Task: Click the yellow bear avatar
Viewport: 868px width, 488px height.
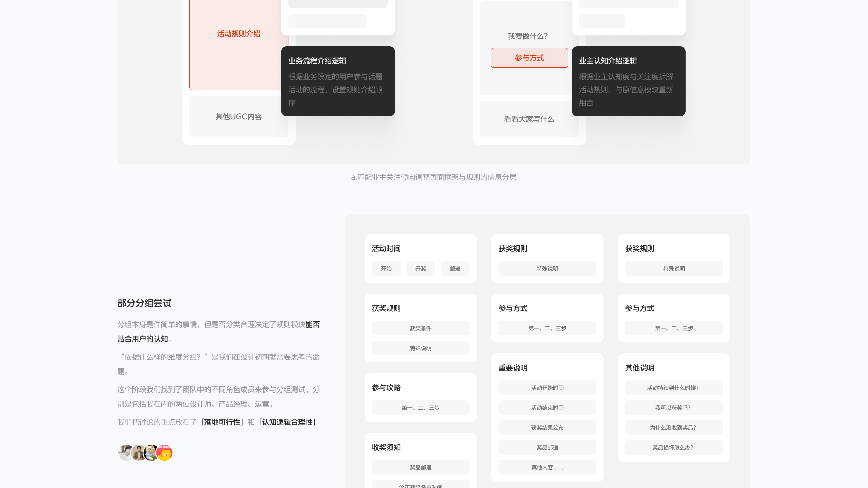Action: (x=165, y=453)
